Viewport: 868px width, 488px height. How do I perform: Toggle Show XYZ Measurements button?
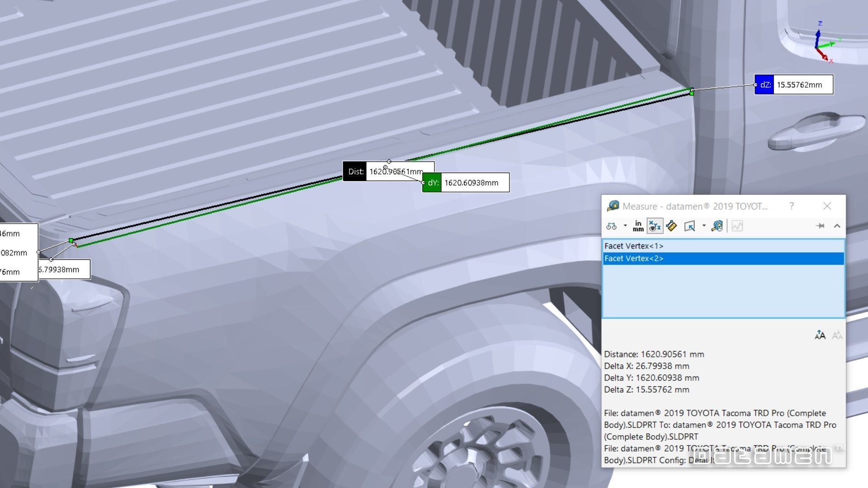pos(655,226)
